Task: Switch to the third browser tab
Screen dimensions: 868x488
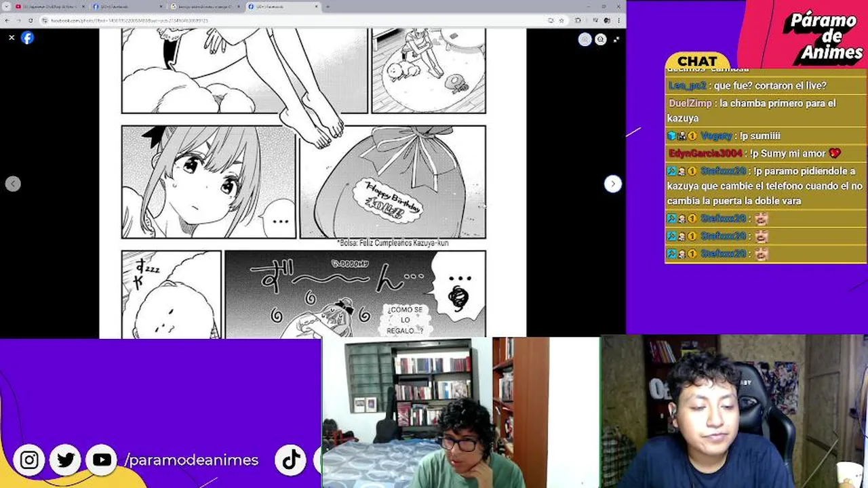Action: (x=205, y=7)
